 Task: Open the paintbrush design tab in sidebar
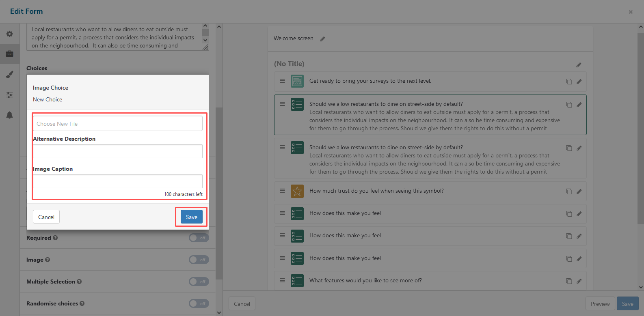tap(10, 75)
